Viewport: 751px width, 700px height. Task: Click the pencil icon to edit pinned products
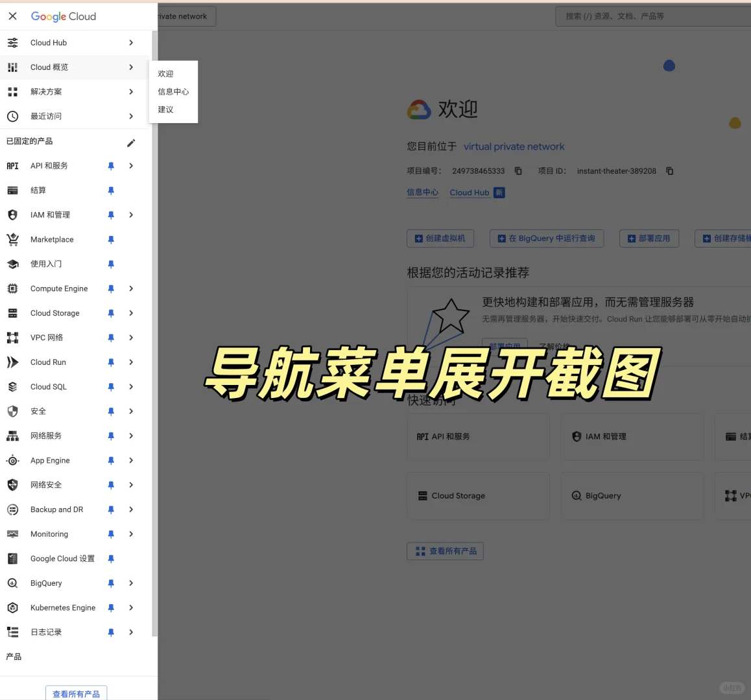(x=131, y=141)
